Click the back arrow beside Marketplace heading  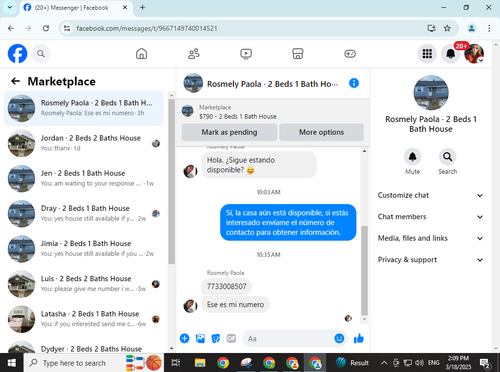point(15,81)
